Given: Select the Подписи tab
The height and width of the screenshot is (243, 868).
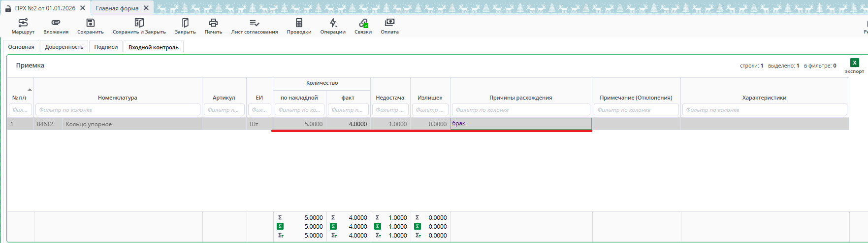Looking at the screenshot, I should coord(106,47).
